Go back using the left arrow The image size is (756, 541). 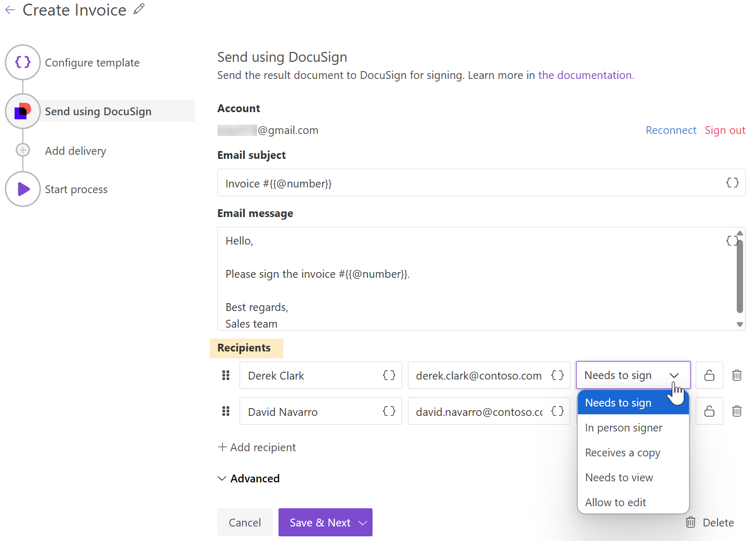[10, 10]
